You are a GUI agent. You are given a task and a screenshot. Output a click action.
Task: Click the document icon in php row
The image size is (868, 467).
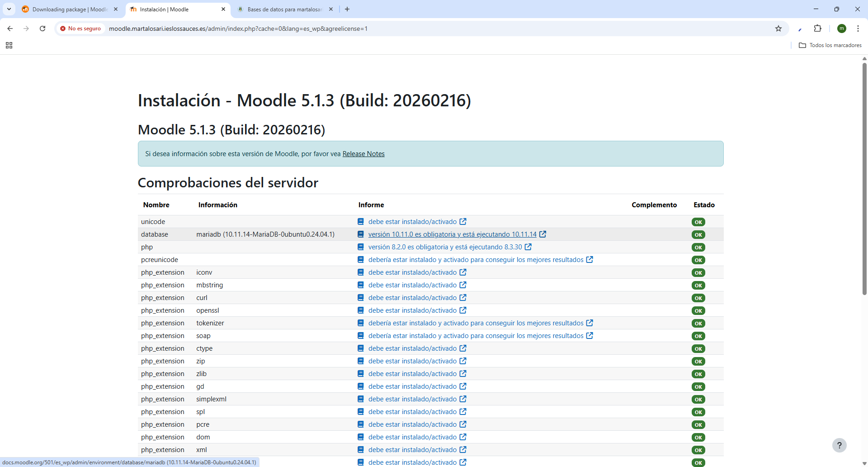point(361,247)
